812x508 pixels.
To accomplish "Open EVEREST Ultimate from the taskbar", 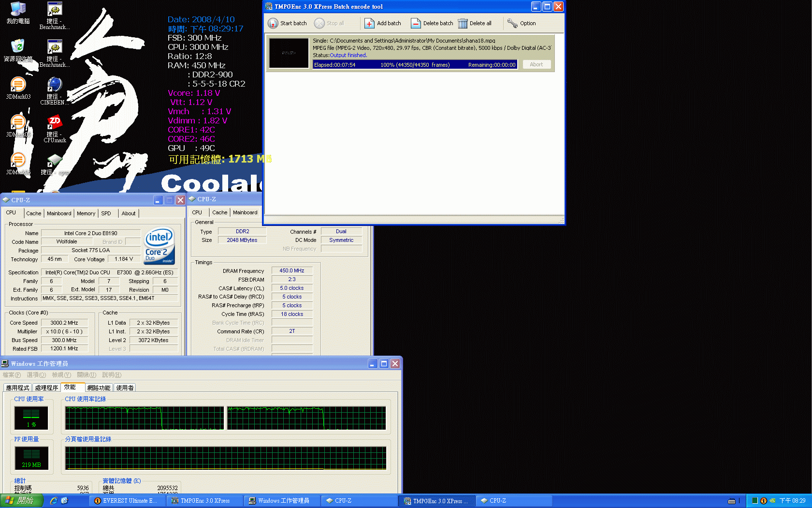I will click(126, 501).
